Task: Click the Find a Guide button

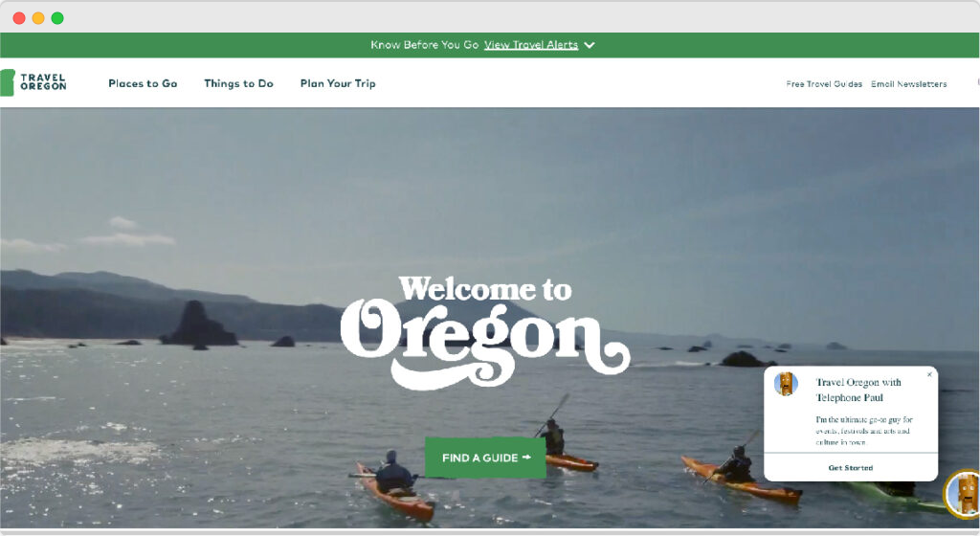Action: [x=485, y=458]
